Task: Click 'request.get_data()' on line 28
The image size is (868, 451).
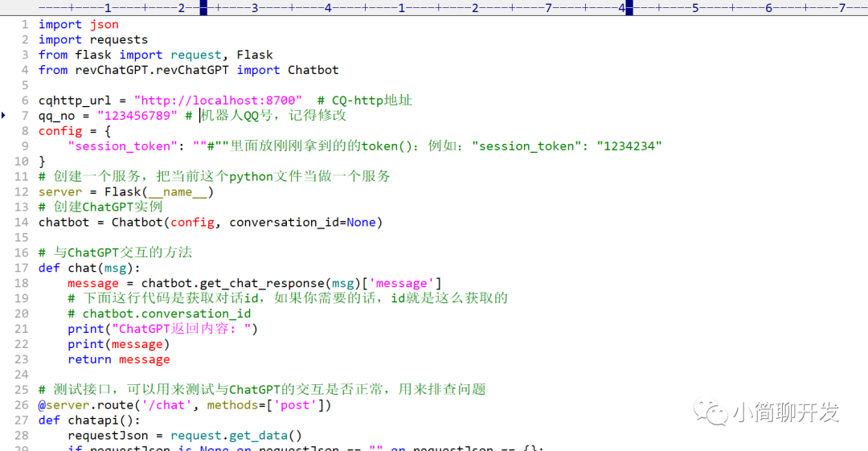Action: [236, 436]
